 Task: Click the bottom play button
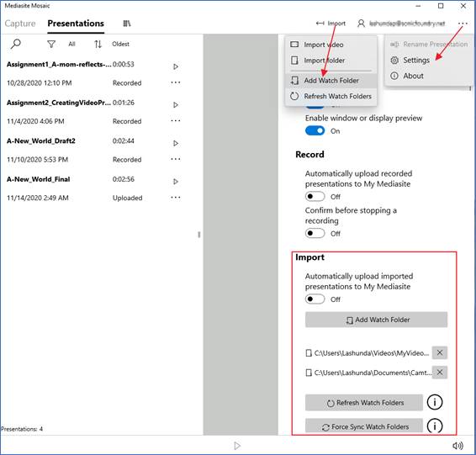tap(237, 446)
